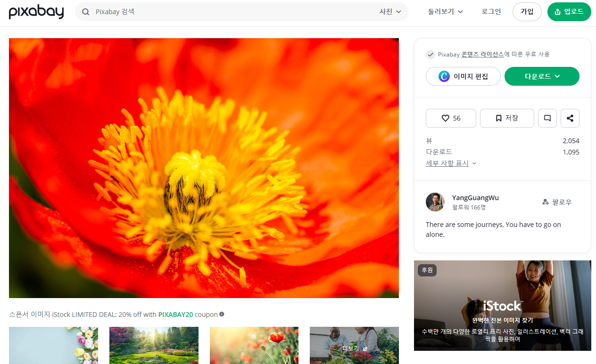Like the photo with heart button
The image size is (596, 364).
(451, 118)
